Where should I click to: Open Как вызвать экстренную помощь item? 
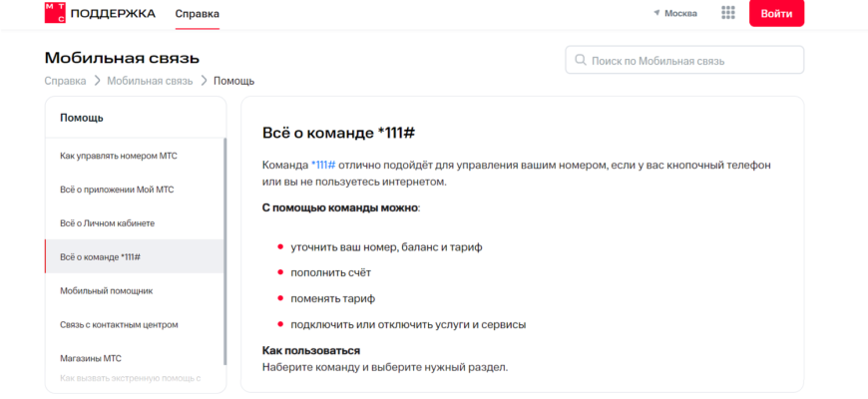[130, 378]
